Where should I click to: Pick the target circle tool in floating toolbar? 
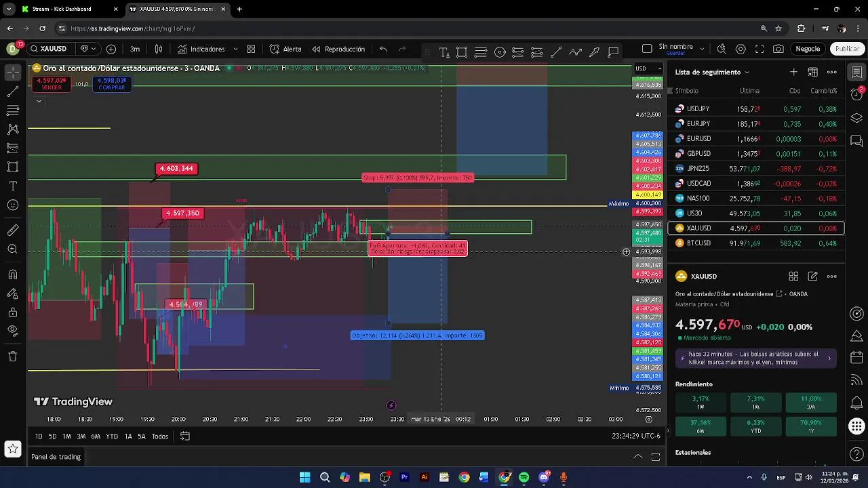click(x=500, y=52)
